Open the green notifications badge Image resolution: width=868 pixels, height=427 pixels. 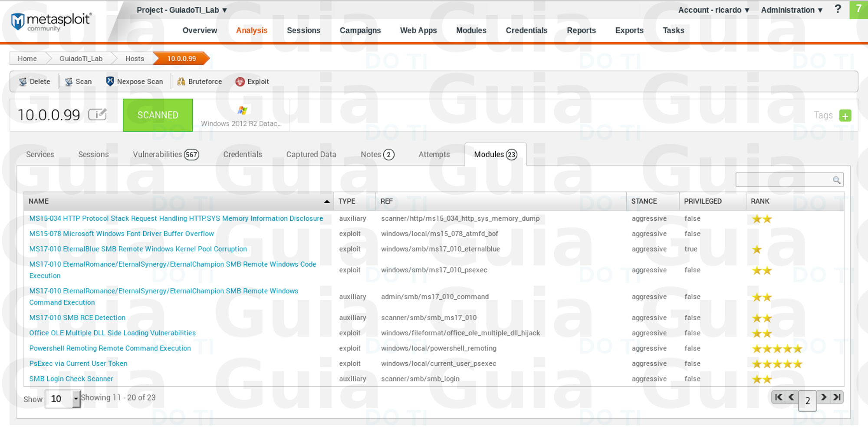point(858,10)
